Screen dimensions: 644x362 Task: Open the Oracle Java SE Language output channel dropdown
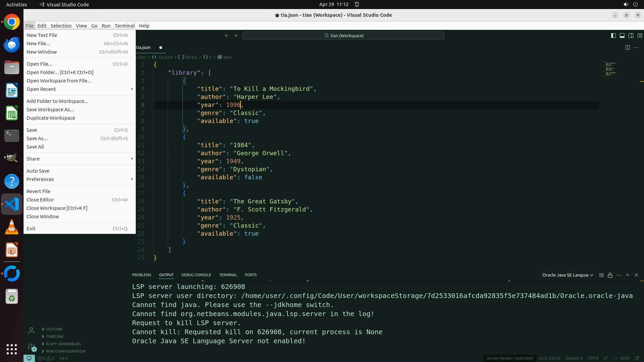coord(568,275)
